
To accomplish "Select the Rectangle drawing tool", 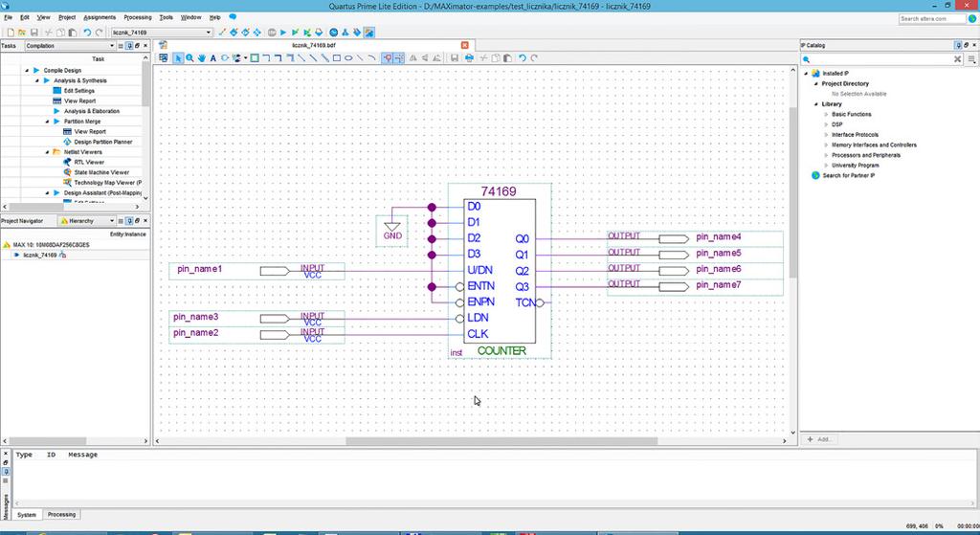I will 336,58.
